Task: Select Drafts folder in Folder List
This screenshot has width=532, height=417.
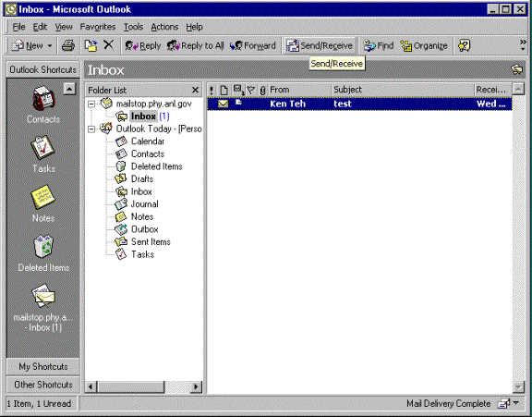Action: (142, 179)
